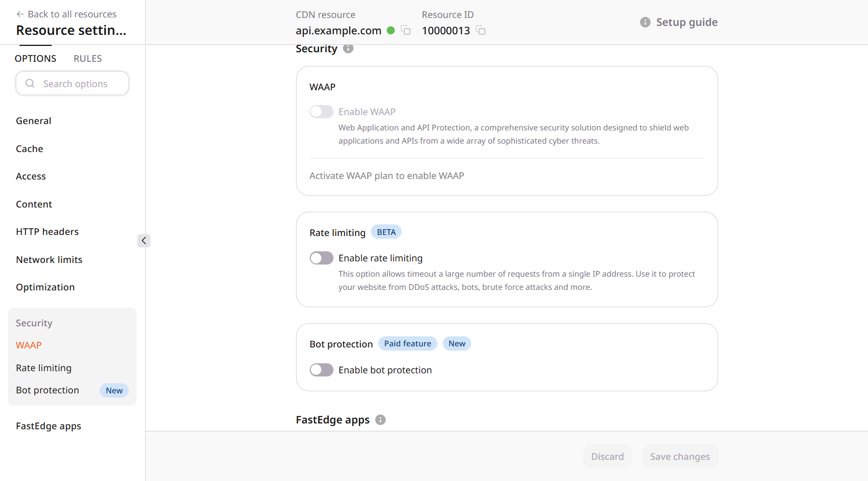Screen dimensions: 868x481
Task: Click 'Activate WAAP plan to enable WAAP' text
Action: 387,176
